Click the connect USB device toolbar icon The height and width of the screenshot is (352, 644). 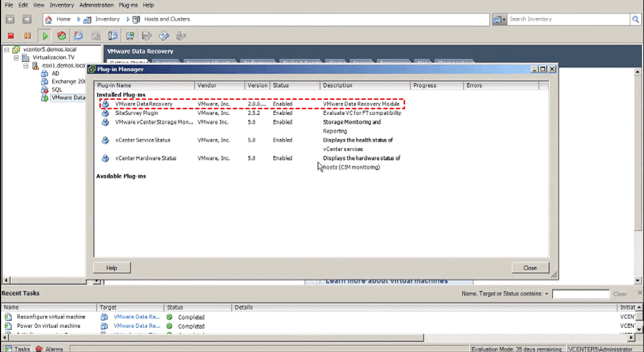click(x=181, y=36)
